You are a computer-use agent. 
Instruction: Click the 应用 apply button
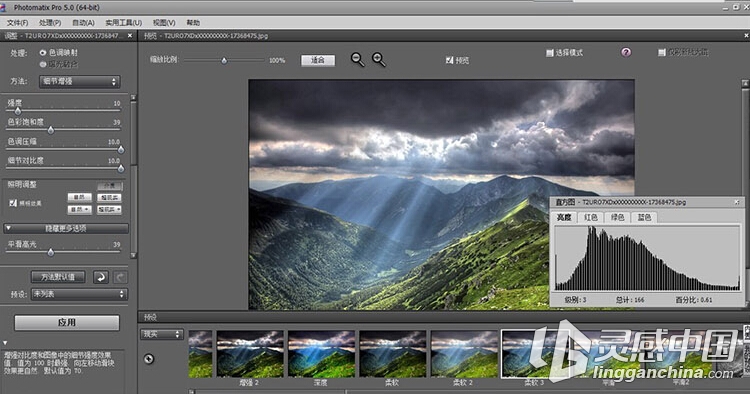(66, 322)
